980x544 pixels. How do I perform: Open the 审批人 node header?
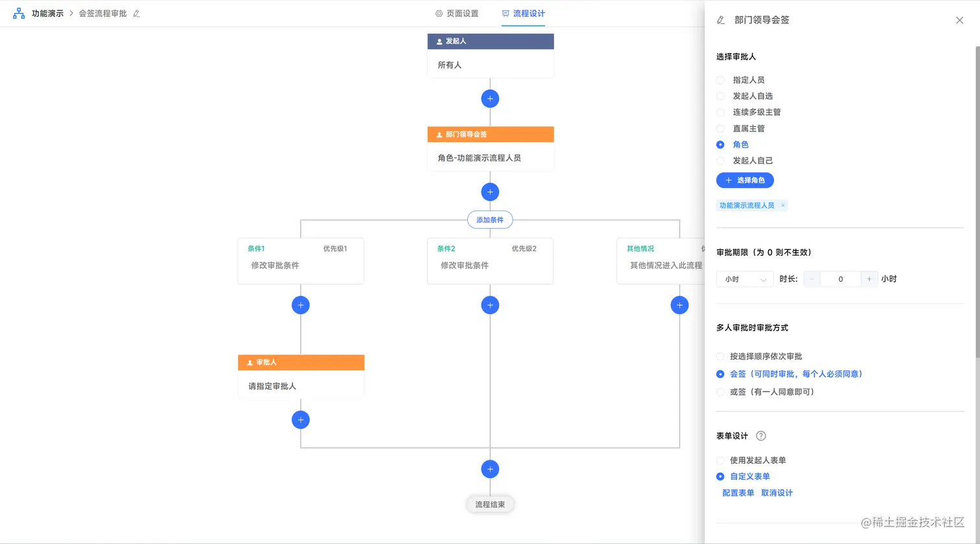pyautogui.click(x=301, y=363)
